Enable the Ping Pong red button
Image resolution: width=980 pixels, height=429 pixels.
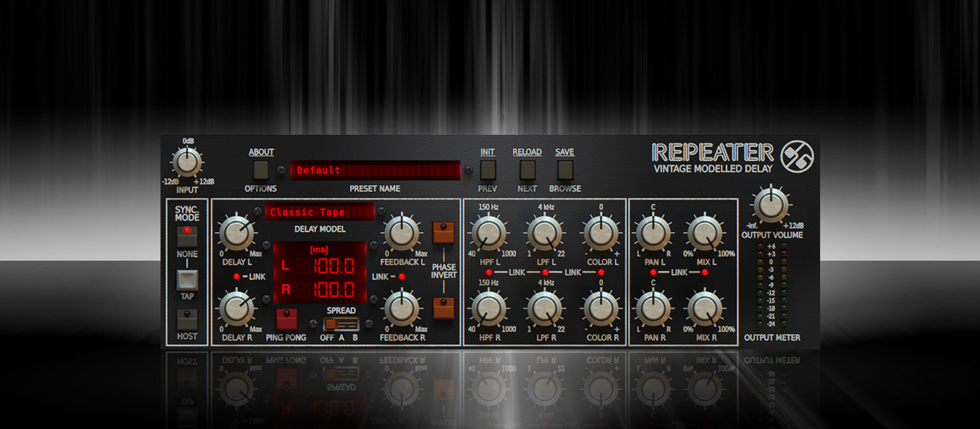[x=286, y=320]
